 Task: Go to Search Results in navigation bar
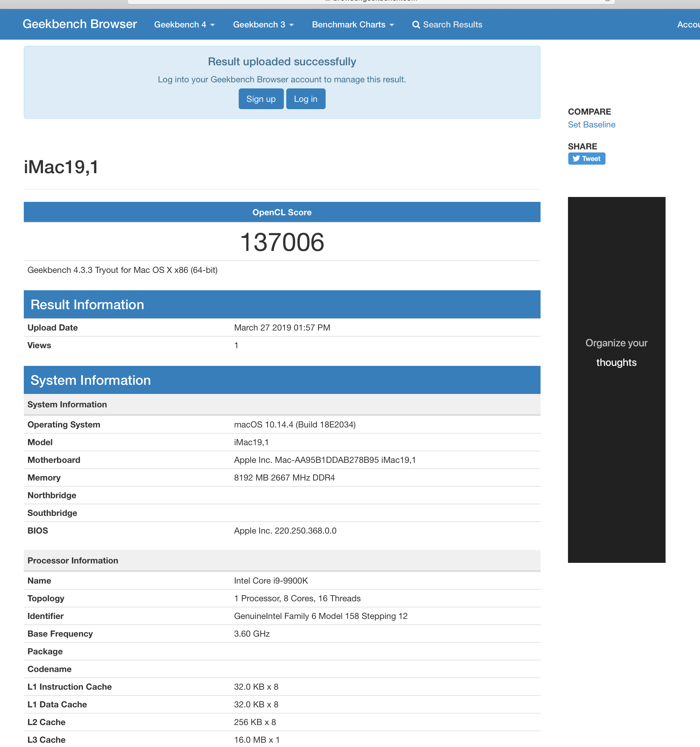pos(452,25)
